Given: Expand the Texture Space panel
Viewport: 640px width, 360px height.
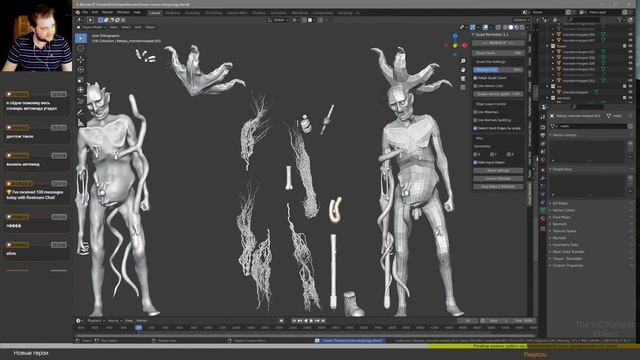Looking at the screenshot, I should pos(564,231).
